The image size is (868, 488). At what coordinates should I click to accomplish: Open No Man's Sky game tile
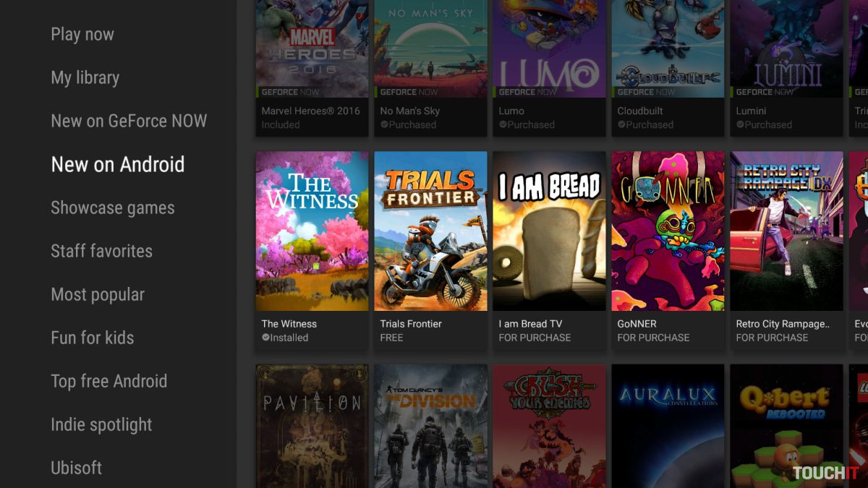430,48
